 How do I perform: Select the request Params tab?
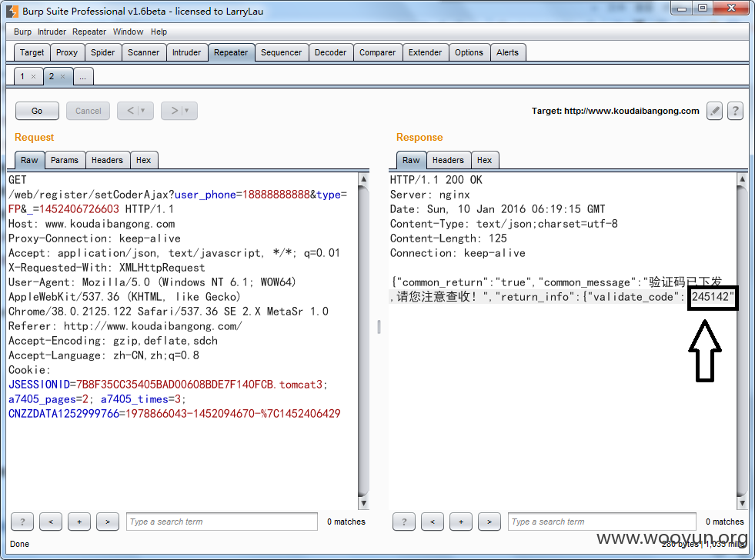click(x=65, y=160)
